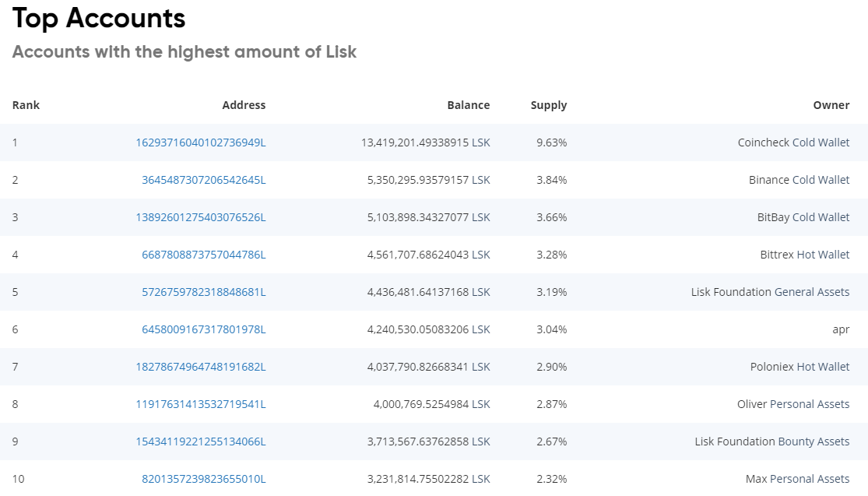Select balance 4,240,530.05083206 LSK
Screen dimensions: 868x496
coord(428,329)
